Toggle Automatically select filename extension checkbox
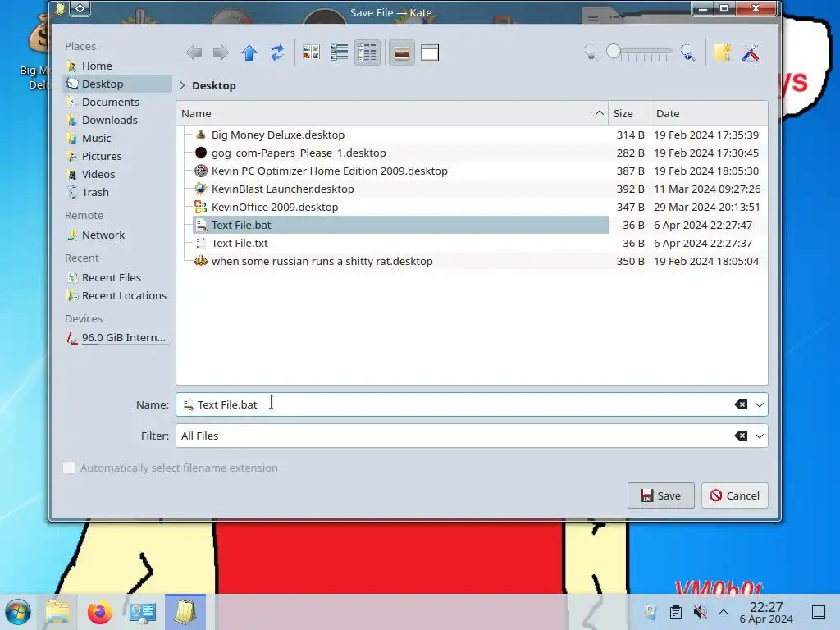Viewport: 840px width, 630px height. [69, 468]
